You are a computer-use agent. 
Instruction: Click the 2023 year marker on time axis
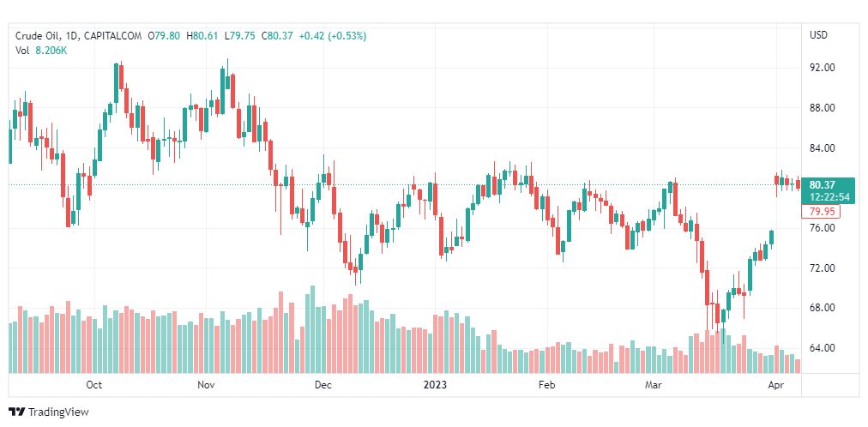(x=437, y=385)
